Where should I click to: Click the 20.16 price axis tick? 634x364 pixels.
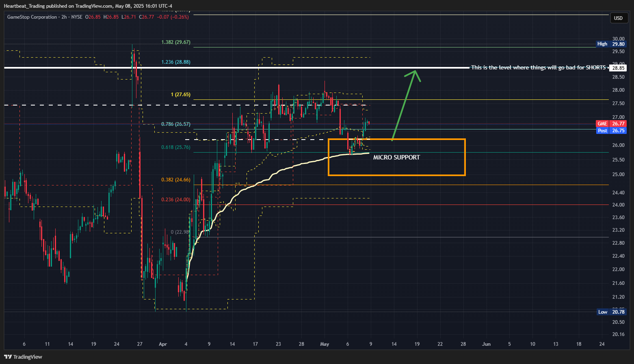[619, 334]
